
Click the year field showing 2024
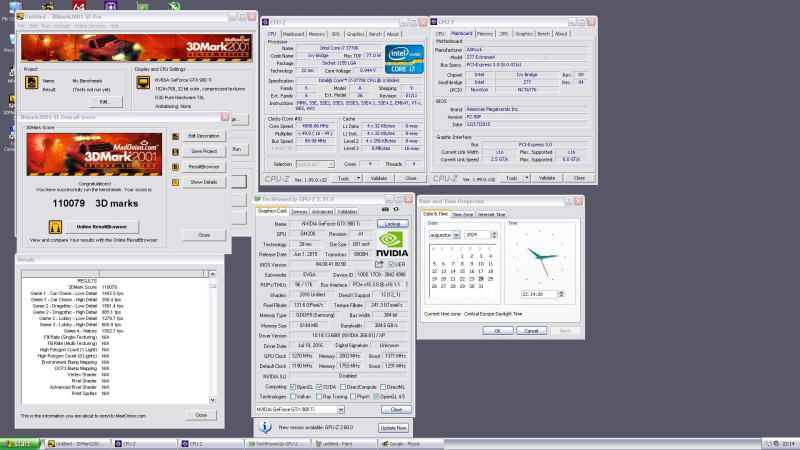[478, 235]
